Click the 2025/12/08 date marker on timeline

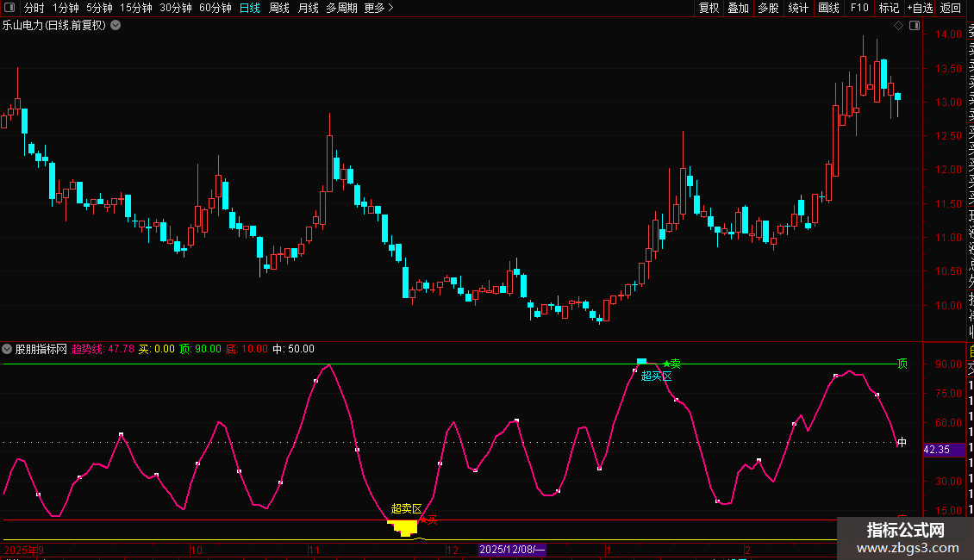(512, 550)
